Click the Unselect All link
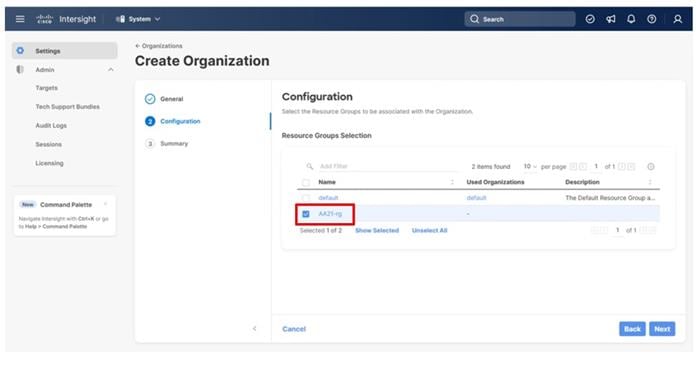The width and height of the screenshot is (696, 365). tap(429, 230)
